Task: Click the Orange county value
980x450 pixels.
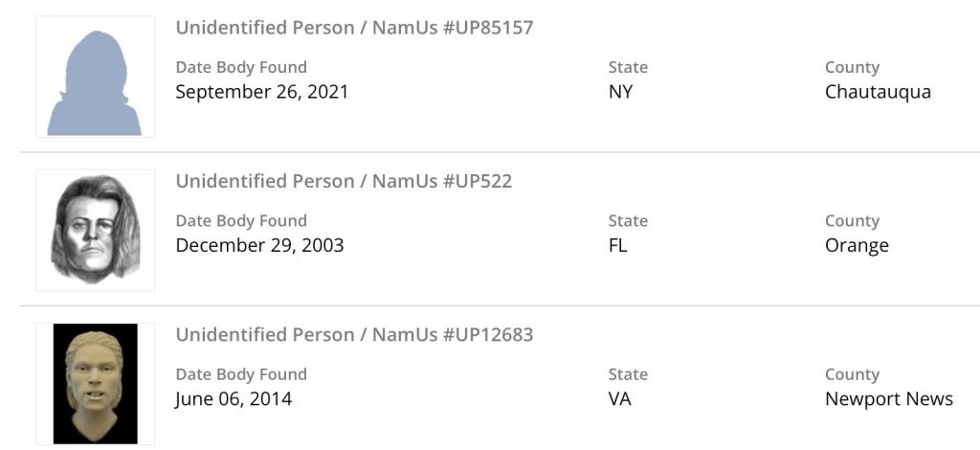Action: click(x=857, y=245)
